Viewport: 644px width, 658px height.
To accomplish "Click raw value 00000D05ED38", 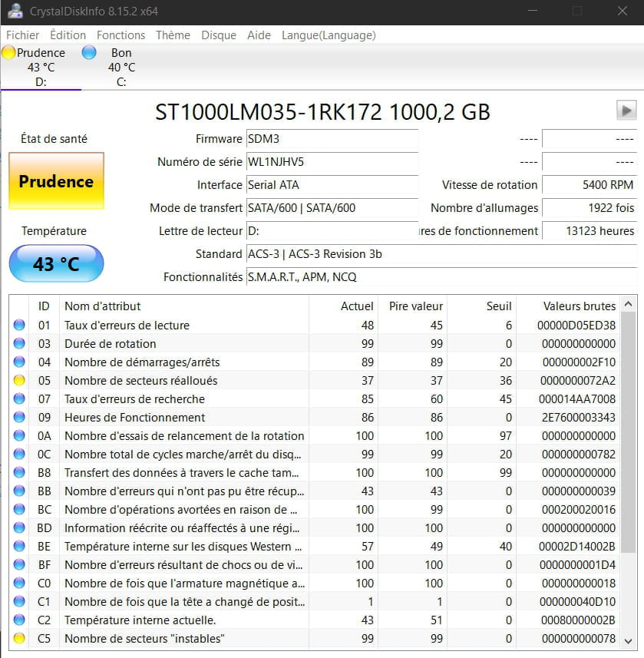I will [x=576, y=326].
